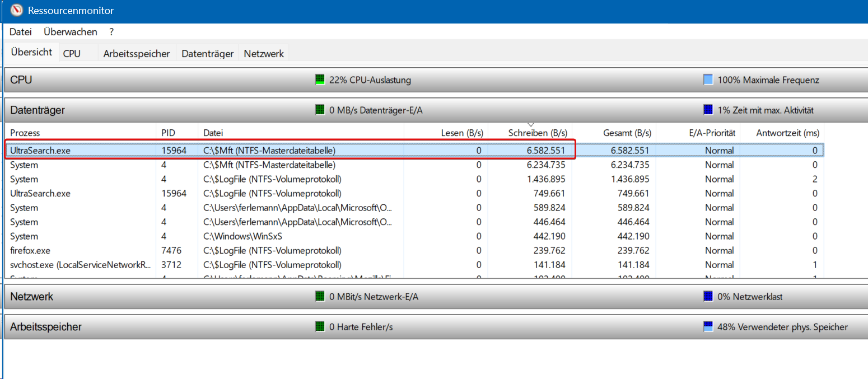Image resolution: width=868 pixels, height=379 pixels.
Task: Click the C:\Windows\WinSxS file entry
Action: pyautogui.click(x=242, y=236)
